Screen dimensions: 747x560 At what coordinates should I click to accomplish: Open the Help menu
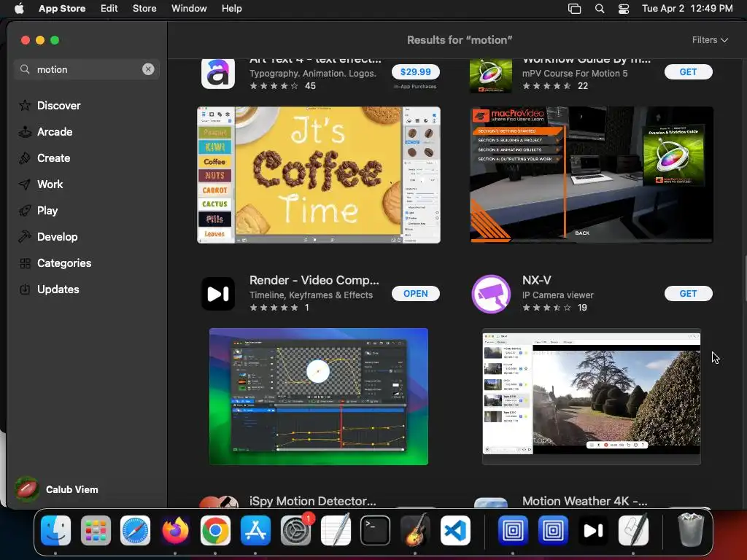231,9
